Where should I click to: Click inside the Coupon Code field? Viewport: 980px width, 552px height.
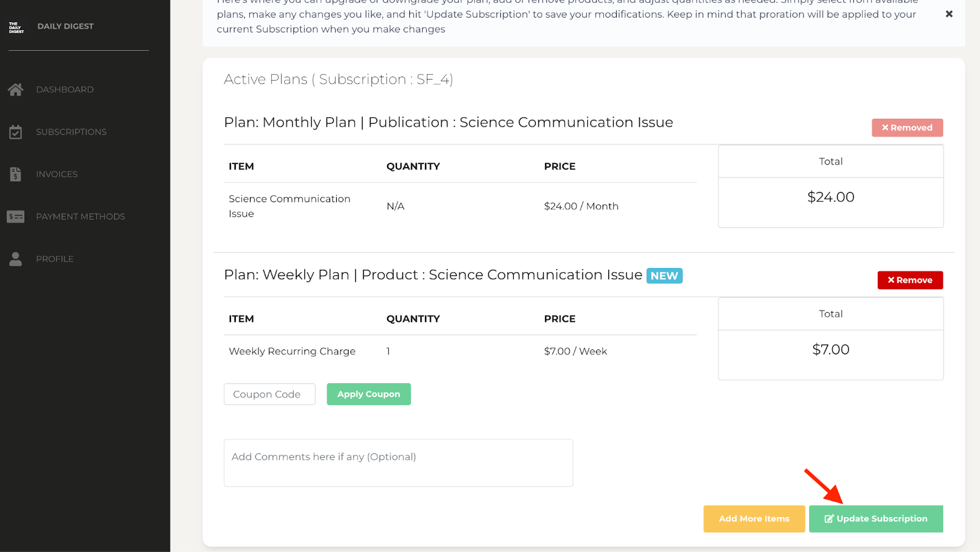click(269, 394)
